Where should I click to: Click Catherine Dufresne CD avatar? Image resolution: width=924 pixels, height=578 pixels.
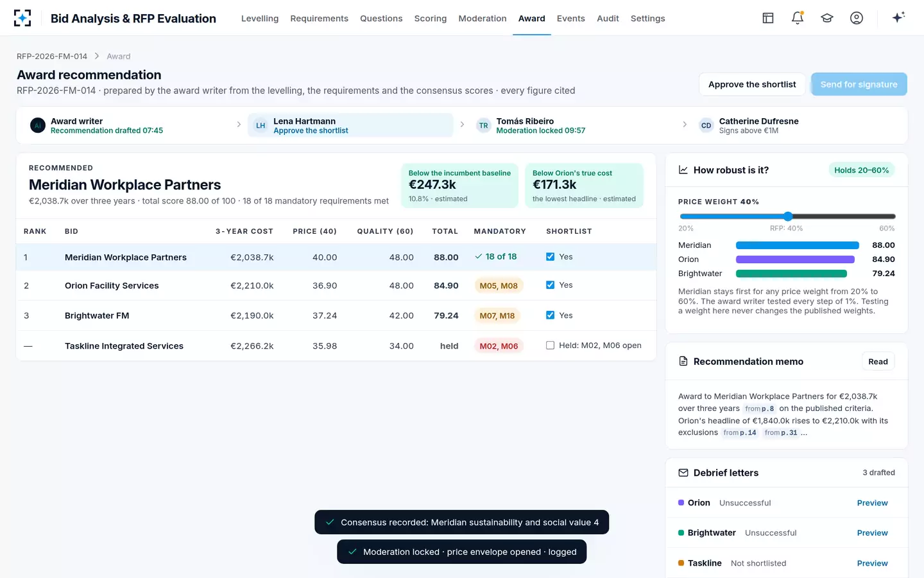pyautogui.click(x=706, y=125)
